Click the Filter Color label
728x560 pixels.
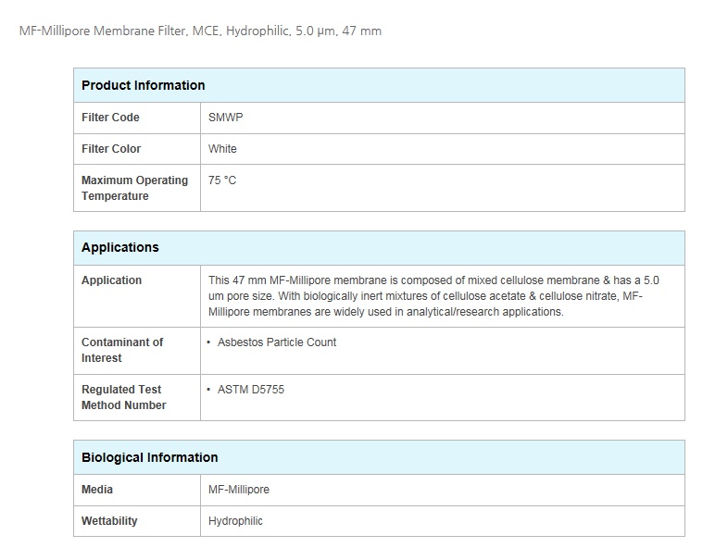point(111,149)
